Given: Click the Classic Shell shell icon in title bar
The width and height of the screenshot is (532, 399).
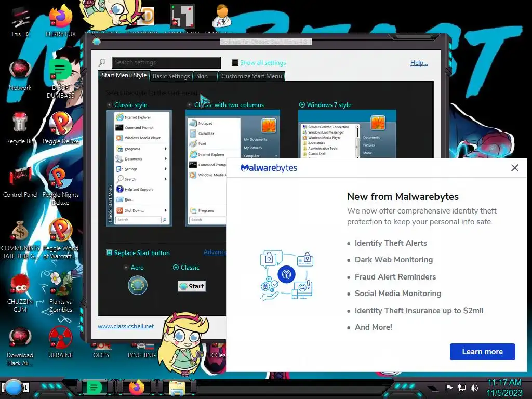Looking at the screenshot, I should pyautogui.click(x=96, y=42).
